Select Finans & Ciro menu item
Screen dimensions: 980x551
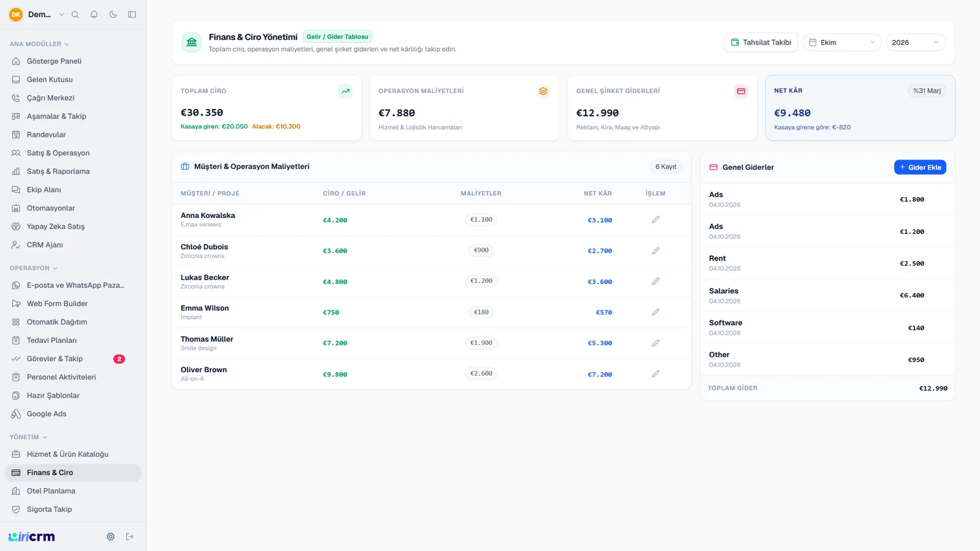[x=73, y=473]
